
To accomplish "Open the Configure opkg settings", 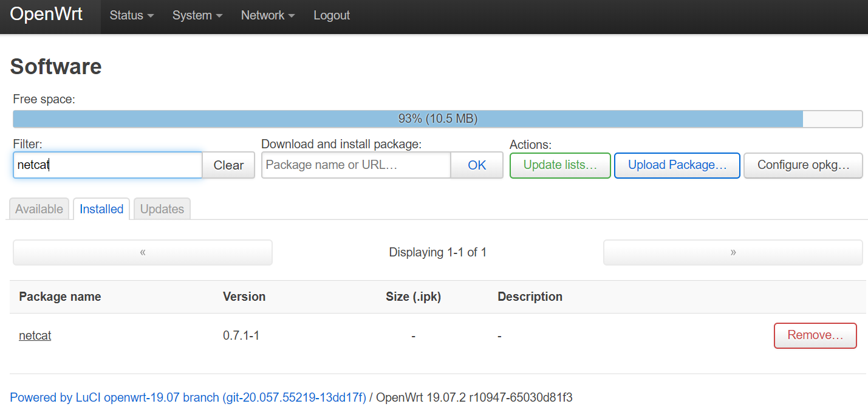I will (x=802, y=165).
